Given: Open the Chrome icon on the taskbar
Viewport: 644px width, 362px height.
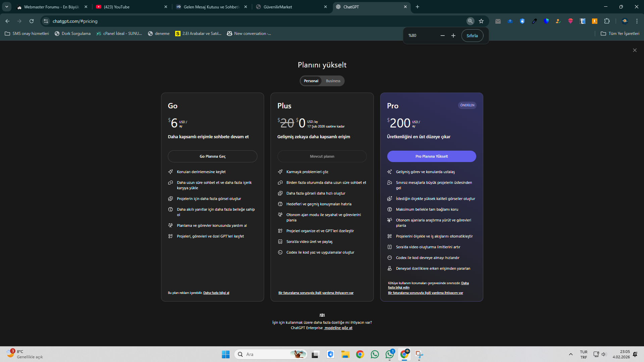Looking at the screenshot, I should coord(360,354).
